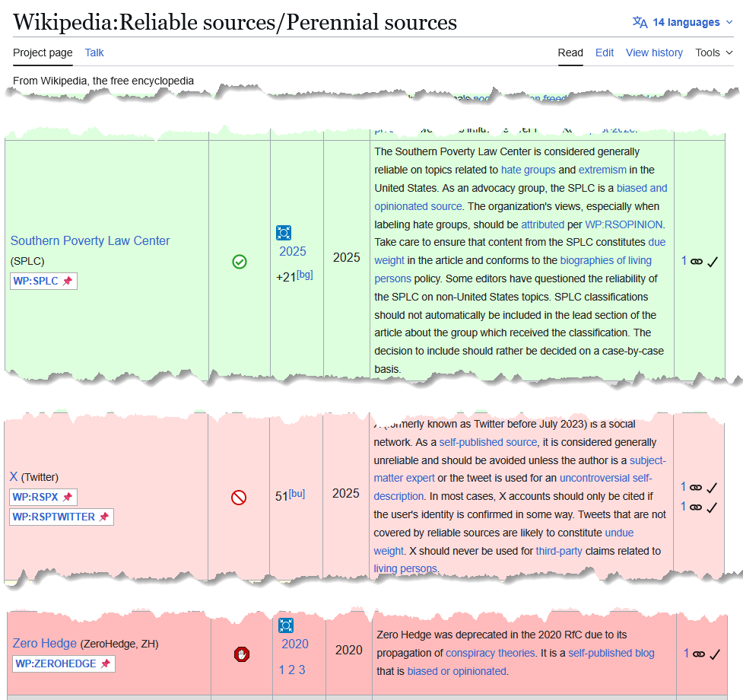Viewport: 743px width, 700px height.
Task: Click the pin icon next to WP:SPLC
Action: [68, 281]
